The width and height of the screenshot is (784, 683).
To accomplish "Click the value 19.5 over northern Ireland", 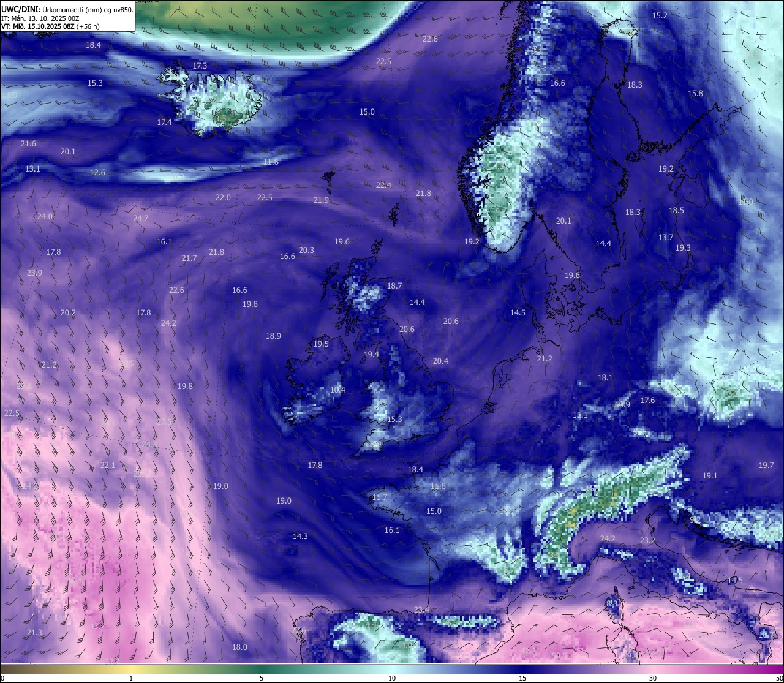I will coord(321,344).
